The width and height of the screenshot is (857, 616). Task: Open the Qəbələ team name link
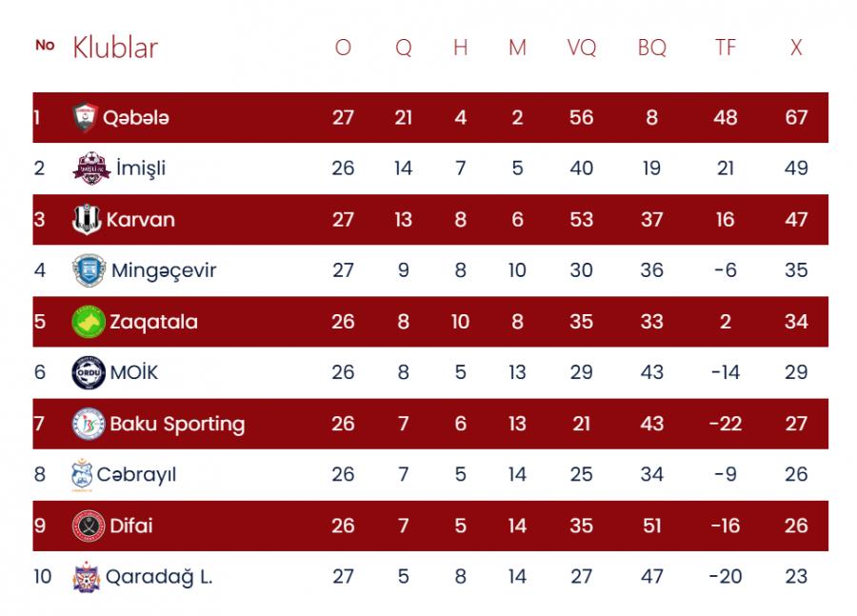(136, 117)
